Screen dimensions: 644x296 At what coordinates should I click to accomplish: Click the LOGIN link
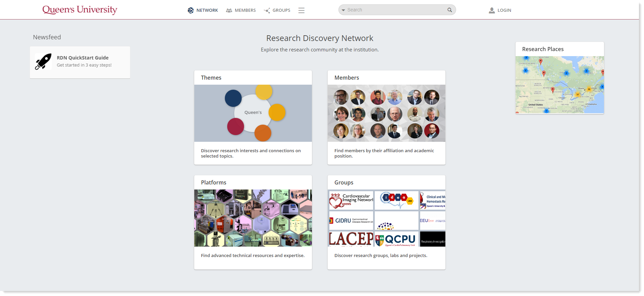pos(504,10)
